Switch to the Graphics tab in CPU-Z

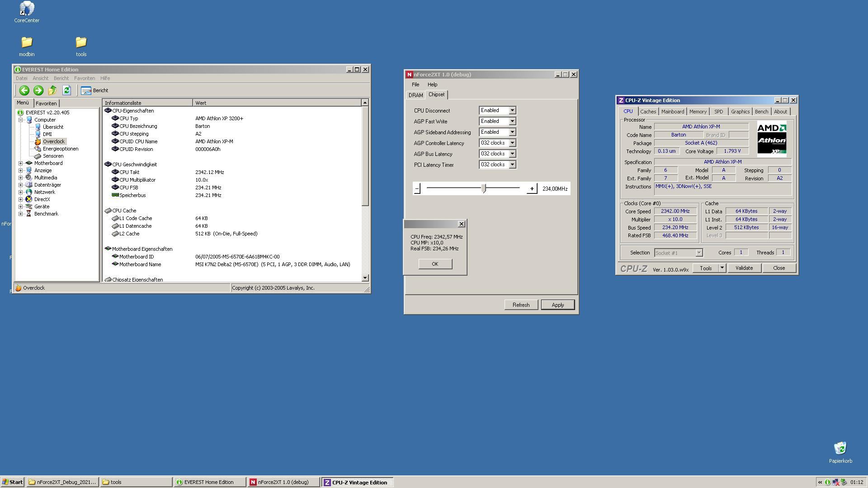(740, 112)
